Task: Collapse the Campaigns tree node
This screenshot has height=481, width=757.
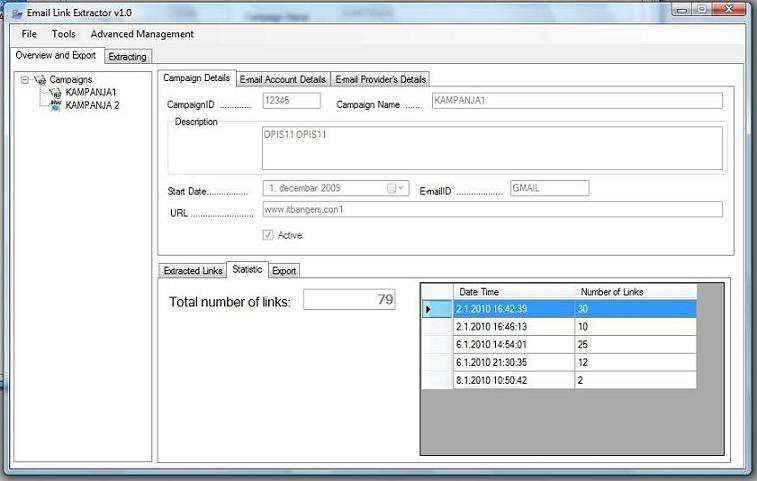Action: point(25,80)
